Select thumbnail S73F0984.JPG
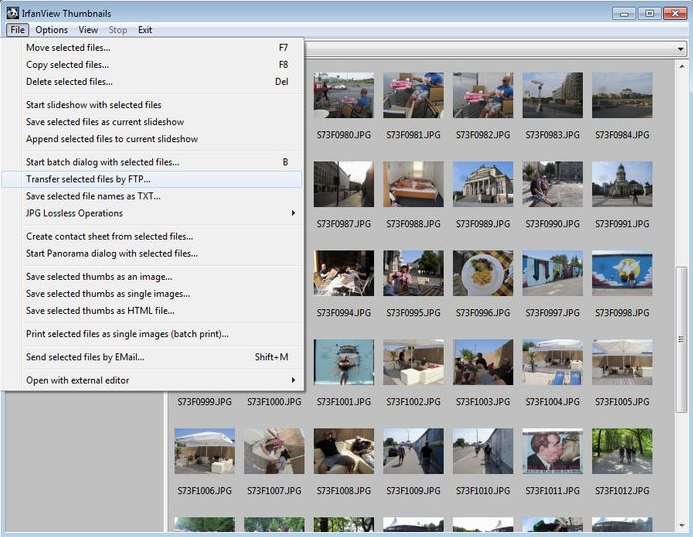The height and width of the screenshot is (537, 693). [x=622, y=95]
